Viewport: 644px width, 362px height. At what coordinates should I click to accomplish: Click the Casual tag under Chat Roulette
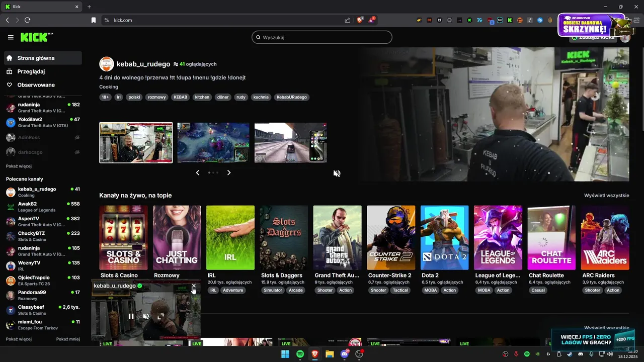538,290
